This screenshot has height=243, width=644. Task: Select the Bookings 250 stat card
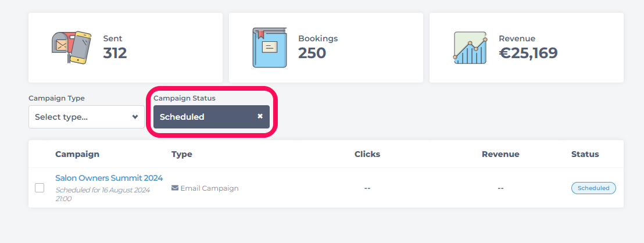pyautogui.click(x=326, y=48)
